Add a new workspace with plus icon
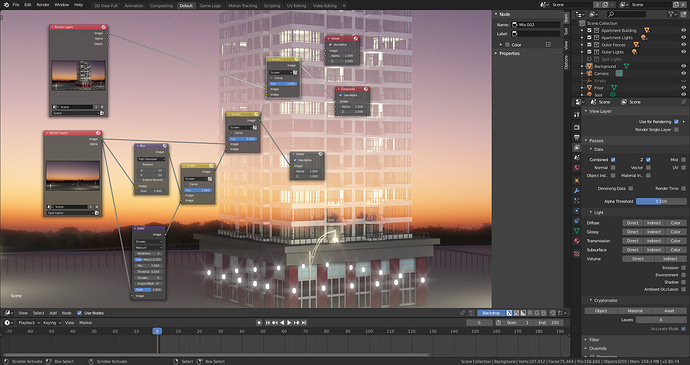Image resolution: width=690 pixels, height=365 pixels. point(344,6)
